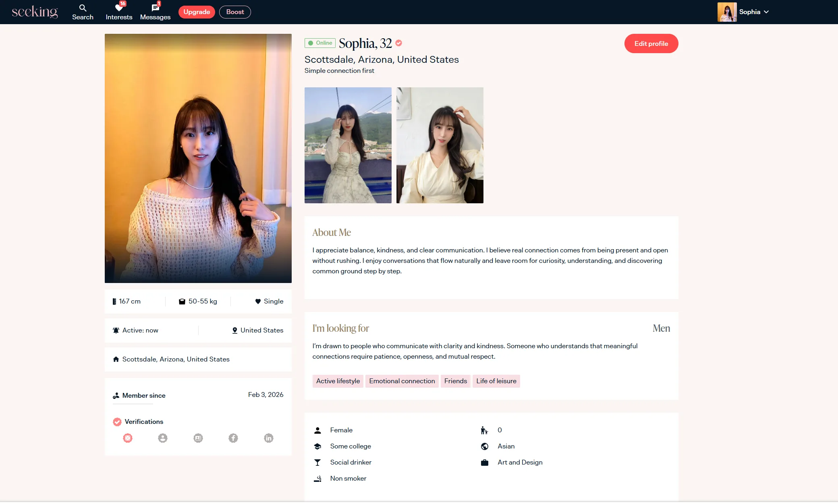Viewport: 838px width, 504px height.
Task: Click the face scan verification badge
Action: tap(128, 438)
